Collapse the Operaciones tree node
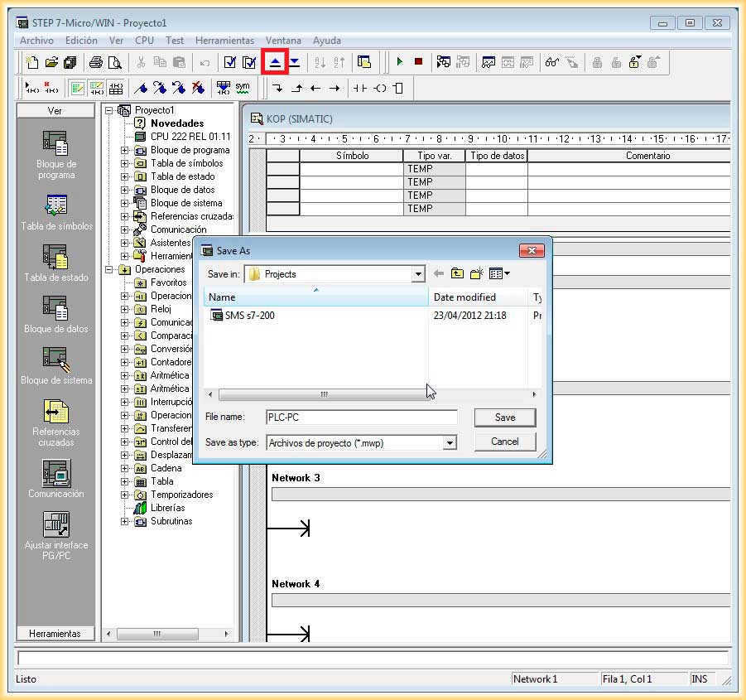This screenshot has width=746, height=700. pyautogui.click(x=109, y=269)
